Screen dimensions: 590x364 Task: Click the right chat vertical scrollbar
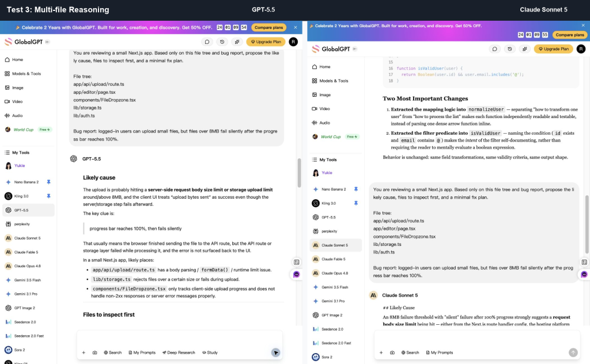[587, 225]
